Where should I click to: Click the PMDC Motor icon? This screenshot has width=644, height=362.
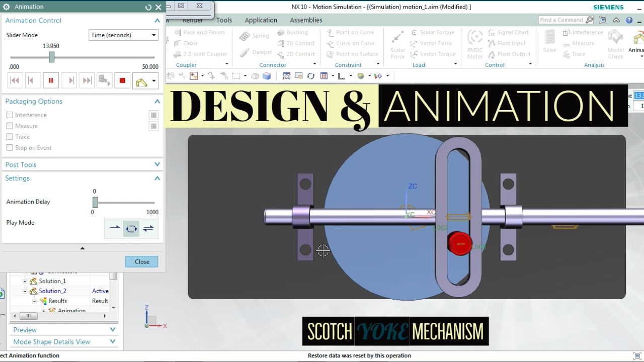[475, 44]
